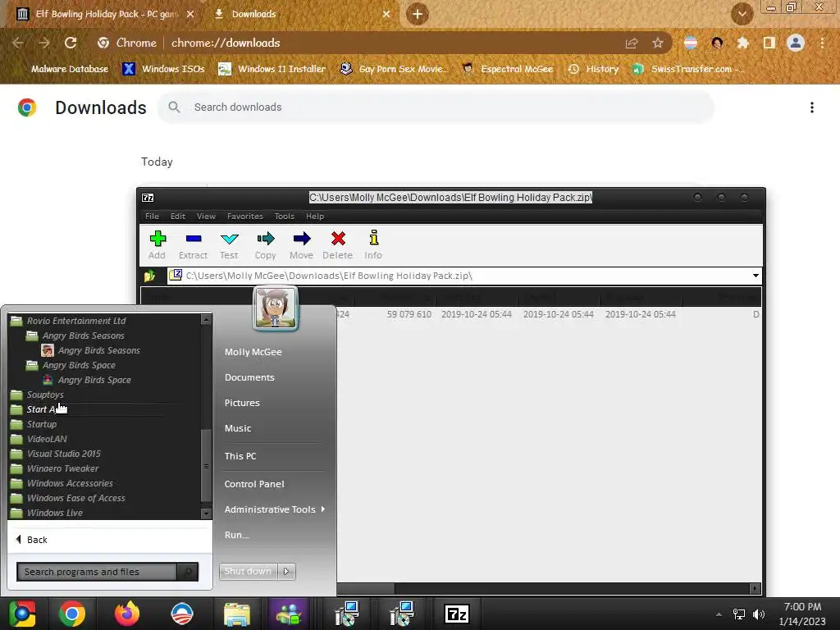Open the 7-Zip Edit menu

[178, 217]
